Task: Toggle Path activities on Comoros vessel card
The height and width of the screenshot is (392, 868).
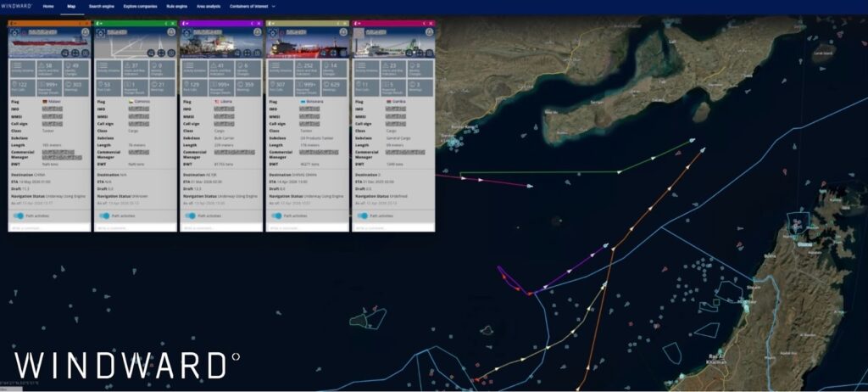Action: (x=104, y=216)
